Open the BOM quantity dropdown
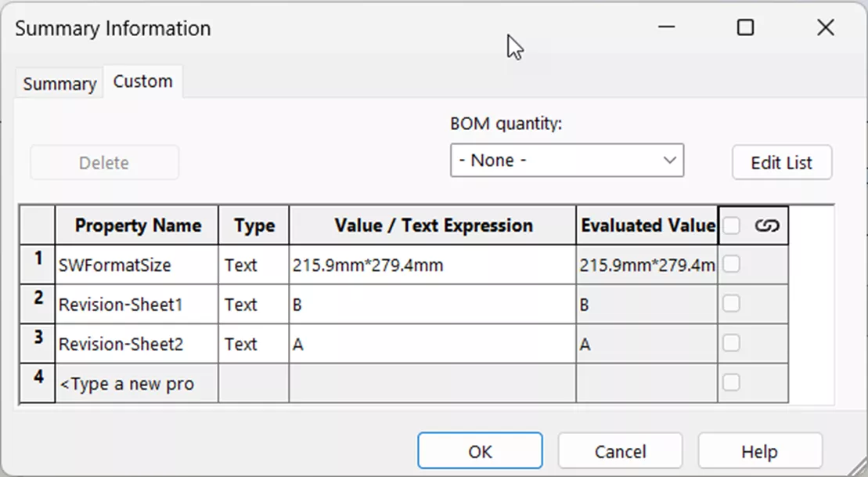 [x=669, y=160]
